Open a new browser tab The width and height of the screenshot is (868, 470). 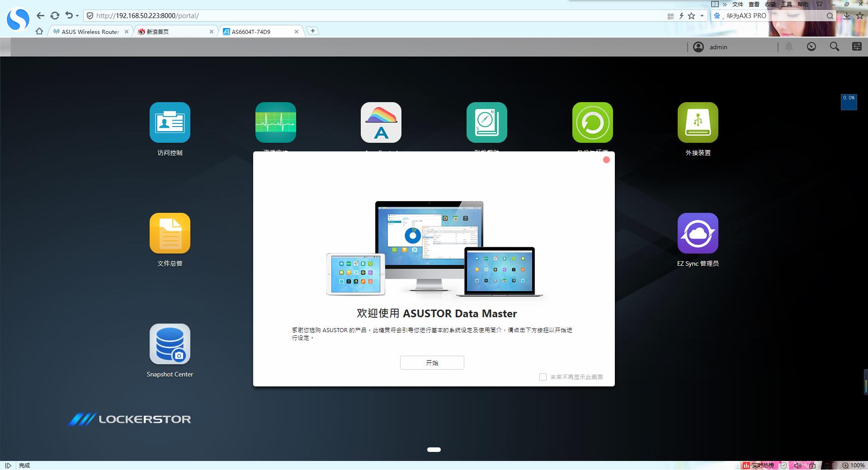(x=312, y=31)
